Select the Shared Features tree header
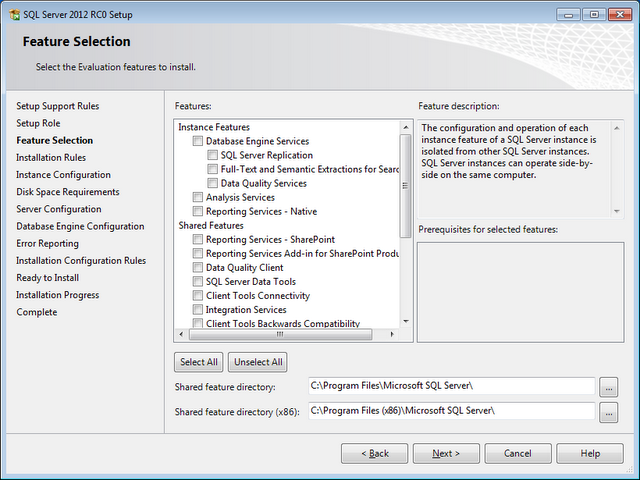This screenshot has width=640, height=480. pyautogui.click(x=211, y=225)
